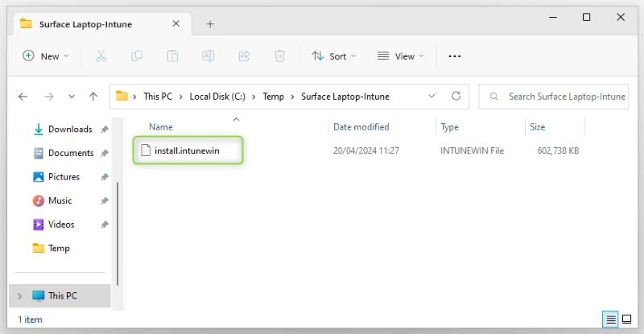Click the install.intunewin file icon
Screen dimensions: 644x334
pos(146,151)
